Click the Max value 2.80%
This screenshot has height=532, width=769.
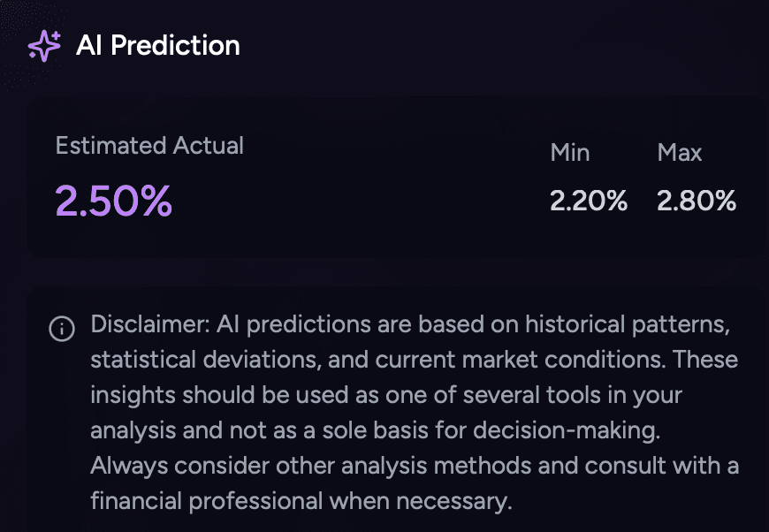tap(697, 200)
